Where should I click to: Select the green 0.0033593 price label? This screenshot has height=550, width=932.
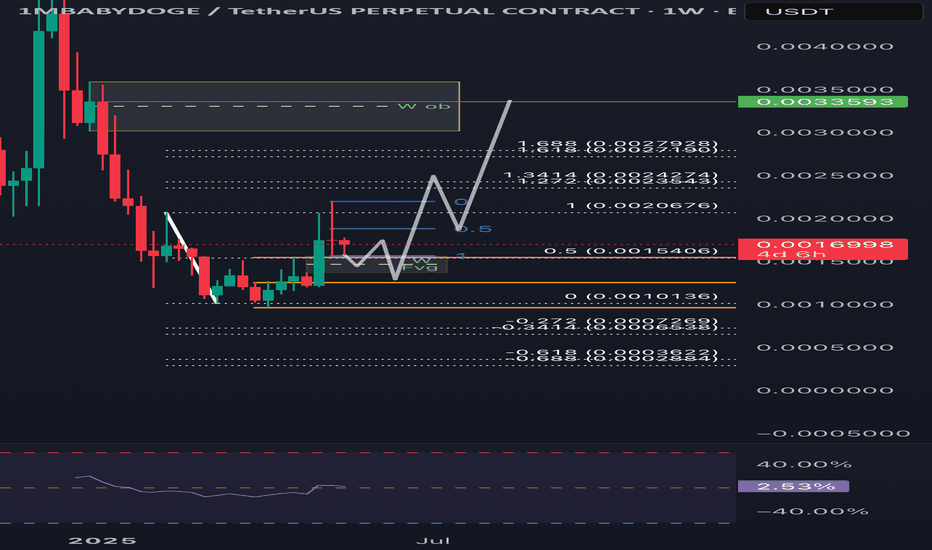(x=823, y=102)
